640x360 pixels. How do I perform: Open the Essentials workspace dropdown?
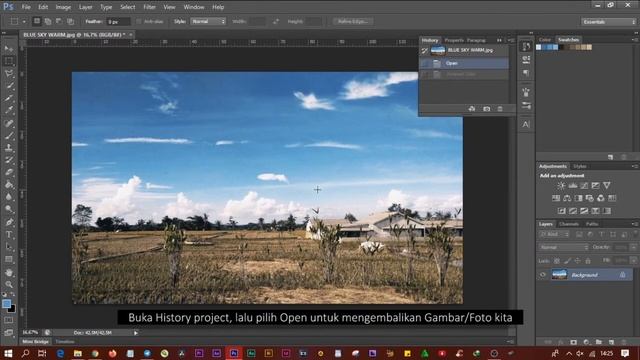tap(609, 22)
